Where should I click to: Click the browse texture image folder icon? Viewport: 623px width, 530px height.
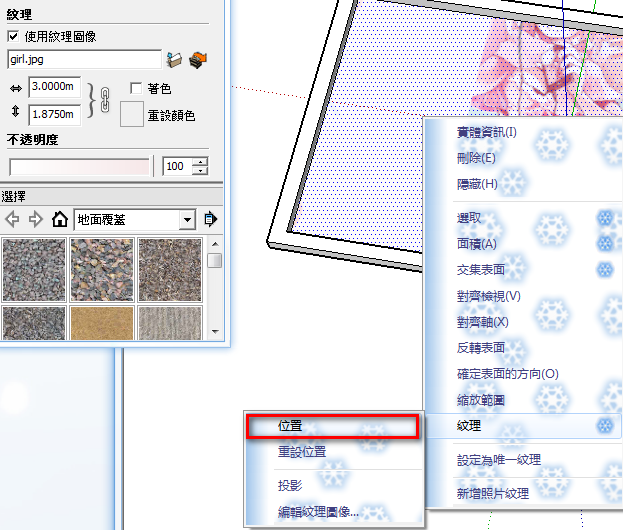click(x=174, y=60)
